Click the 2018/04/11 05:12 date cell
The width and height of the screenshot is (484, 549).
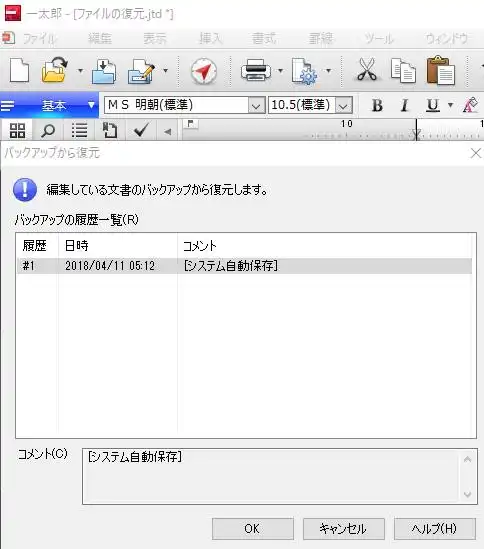coord(110,266)
